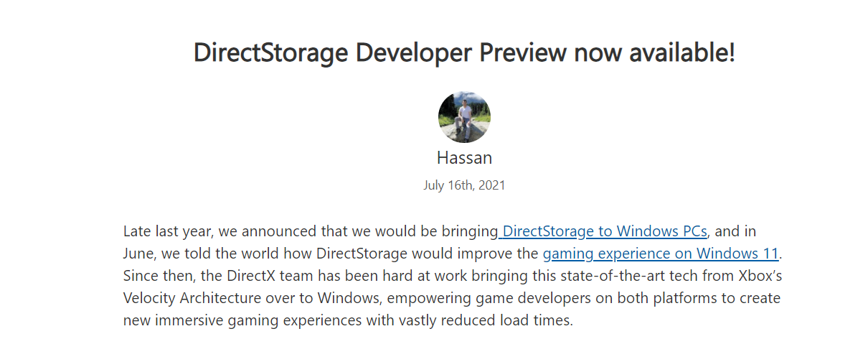Open the author name Hassan
This screenshot has height=339, width=868.
point(464,158)
